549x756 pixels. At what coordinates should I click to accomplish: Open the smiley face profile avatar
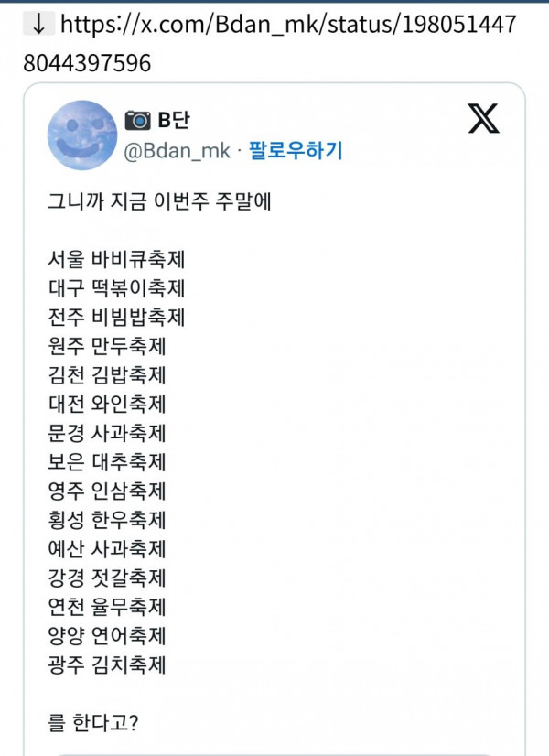coord(82,135)
